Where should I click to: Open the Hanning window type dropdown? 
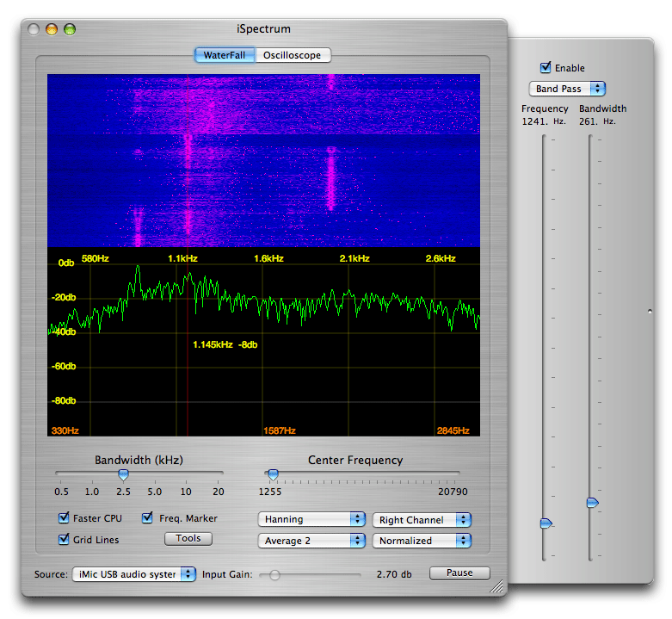click(x=311, y=520)
